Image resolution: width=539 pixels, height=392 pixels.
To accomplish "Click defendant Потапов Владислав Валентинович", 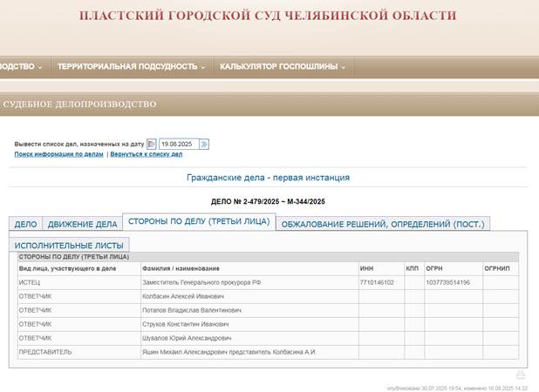I will click(x=192, y=310).
